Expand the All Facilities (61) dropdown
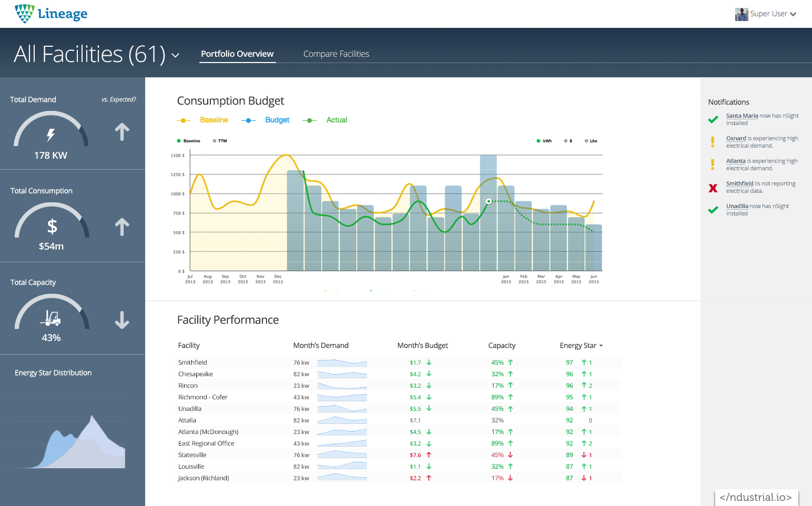Viewport: 812px width, 506px height. 176,55
